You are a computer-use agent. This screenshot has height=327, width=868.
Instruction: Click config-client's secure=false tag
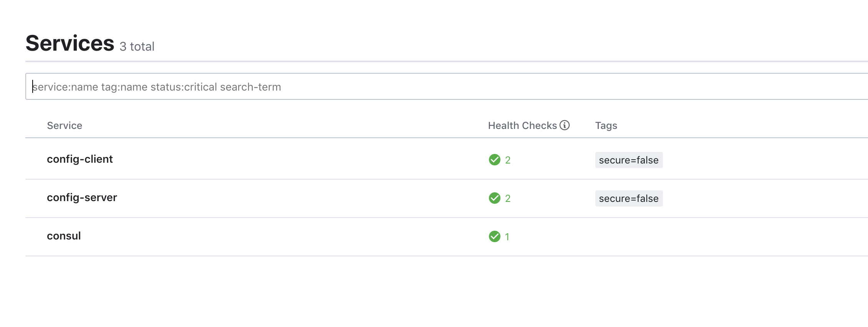pyautogui.click(x=629, y=160)
